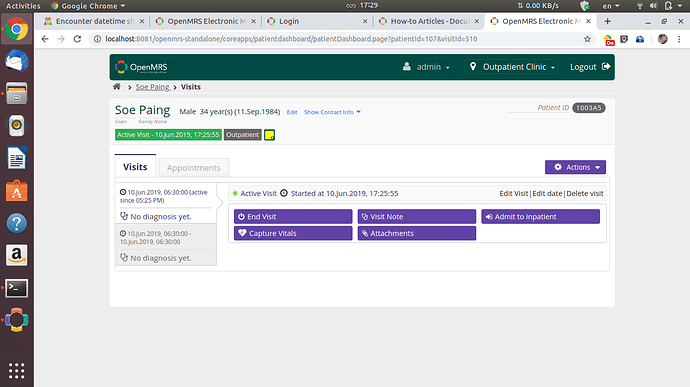This screenshot has width=690, height=387.
Task: Click the End Visit button
Action: click(293, 217)
